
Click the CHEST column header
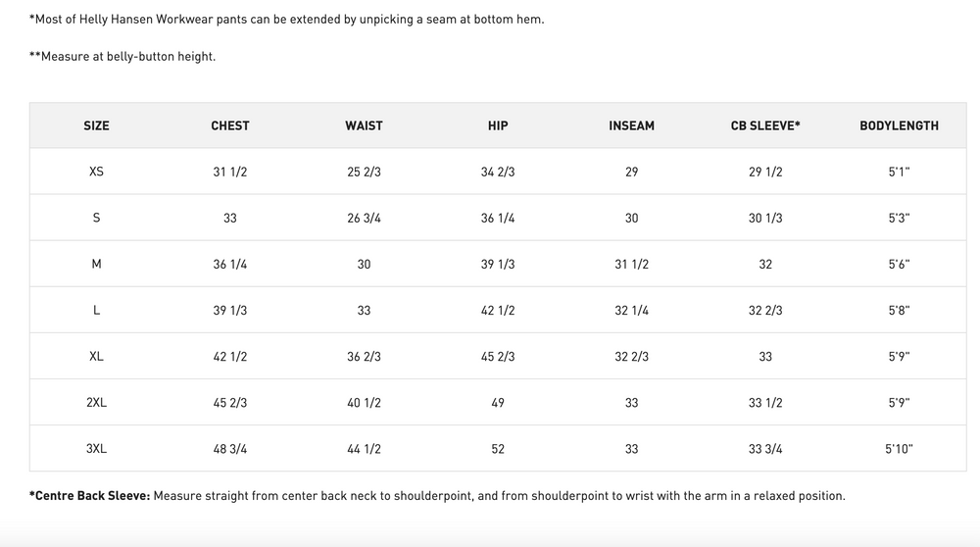coord(230,125)
